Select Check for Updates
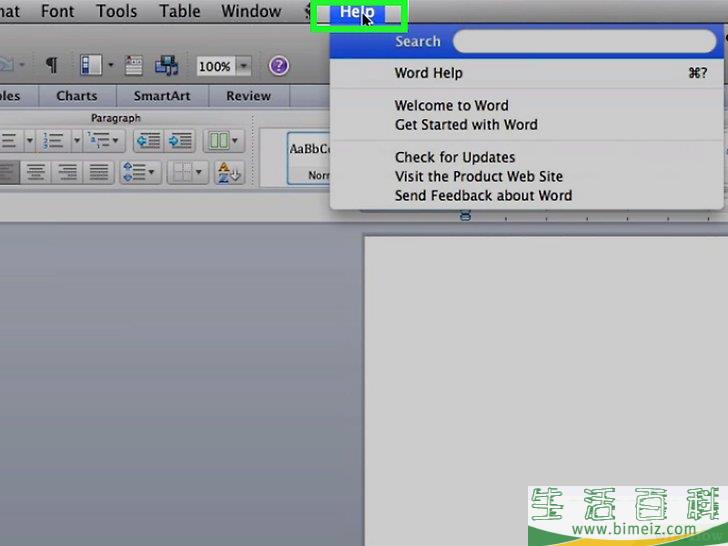Image resolution: width=728 pixels, height=546 pixels. coord(455,157)
